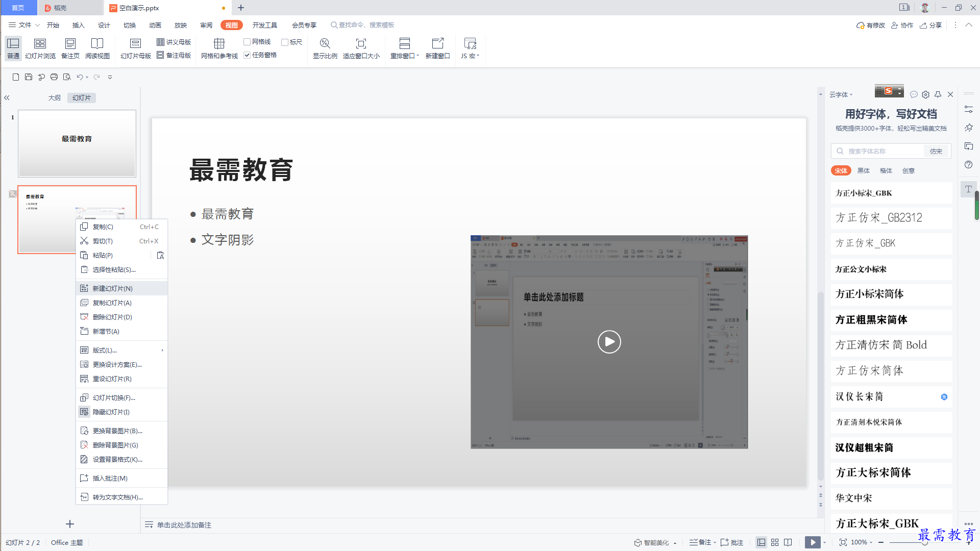Open quick access toolbar customize dropdown
980x551 pixels.
pyautogui.click(x=110, y=77)
